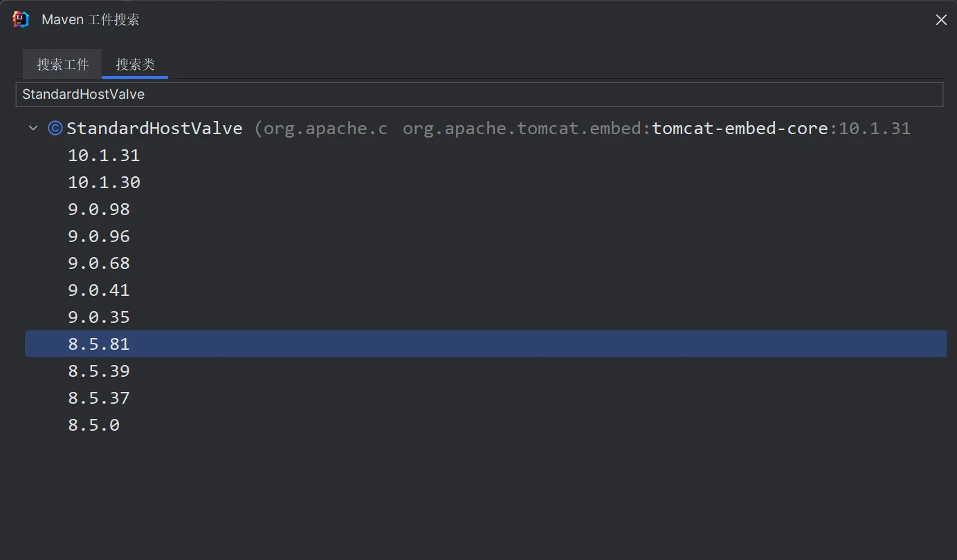Switch to the 搜索工件 tab
The width and height of the screenshot is (957, 560).
tap(62, 64)
